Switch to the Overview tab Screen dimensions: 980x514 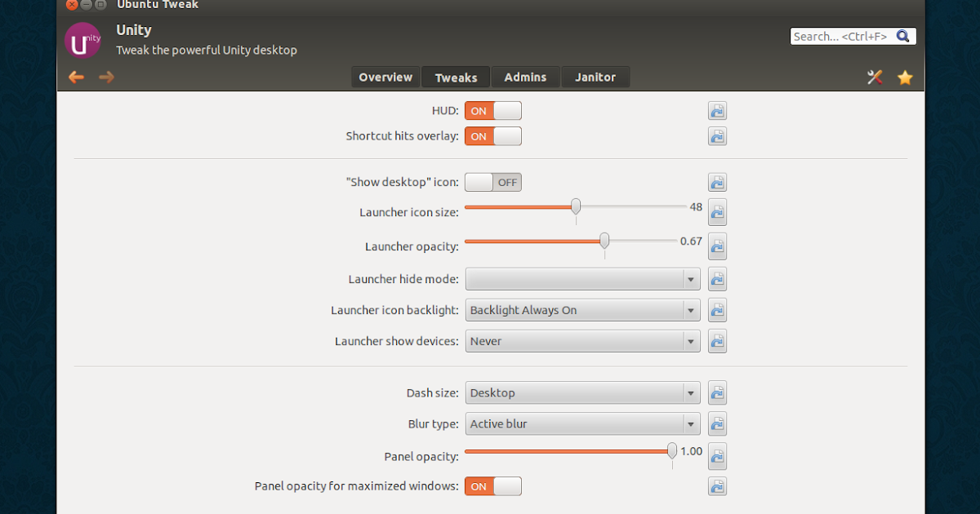pos(385,77)
